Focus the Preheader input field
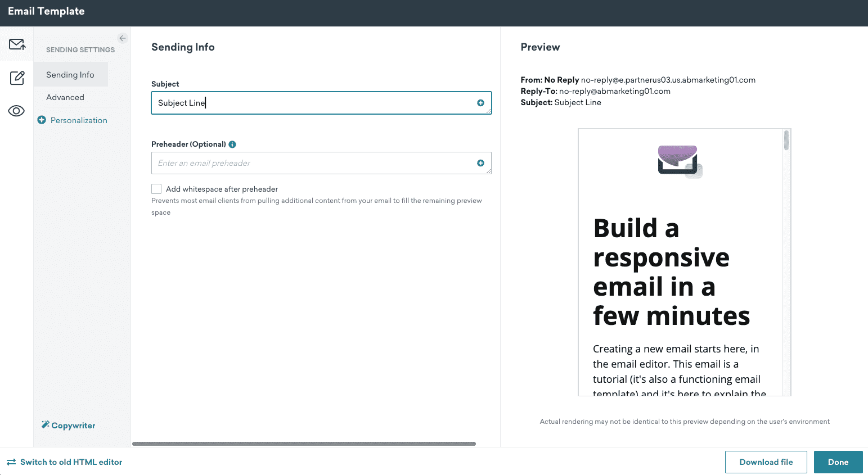The width and height of the screenshot is (868, 475). [x=321, y=163]
